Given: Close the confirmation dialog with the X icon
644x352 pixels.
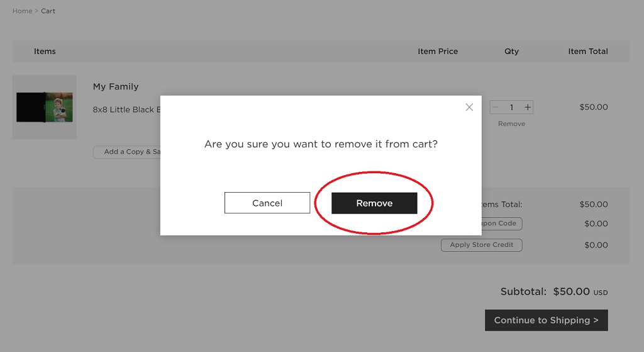Looking at the screenshot, I should [469, 107].
